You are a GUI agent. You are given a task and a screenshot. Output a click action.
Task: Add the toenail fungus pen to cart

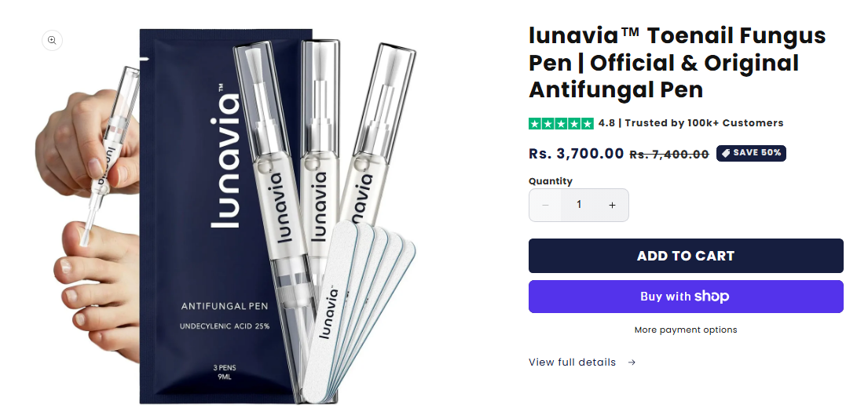click(686, 256)
